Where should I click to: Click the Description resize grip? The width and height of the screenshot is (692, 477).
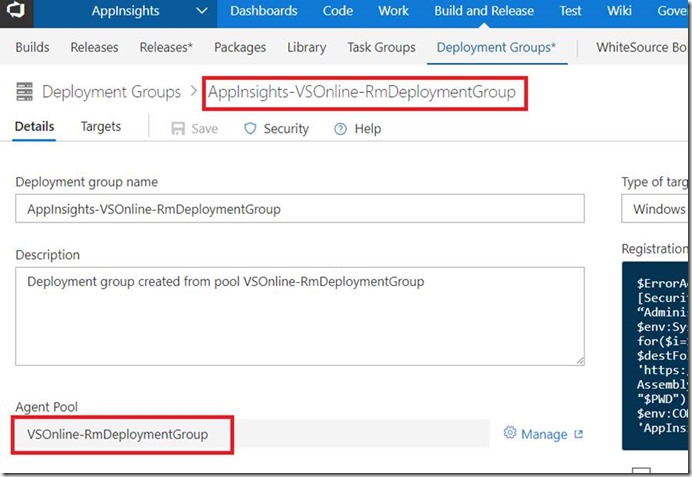[579, 361]
